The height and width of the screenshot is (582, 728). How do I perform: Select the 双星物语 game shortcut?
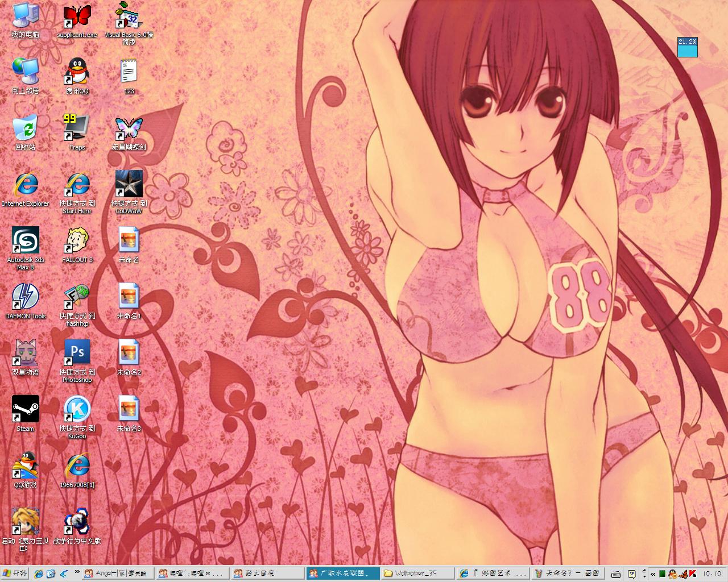point(25,357)
